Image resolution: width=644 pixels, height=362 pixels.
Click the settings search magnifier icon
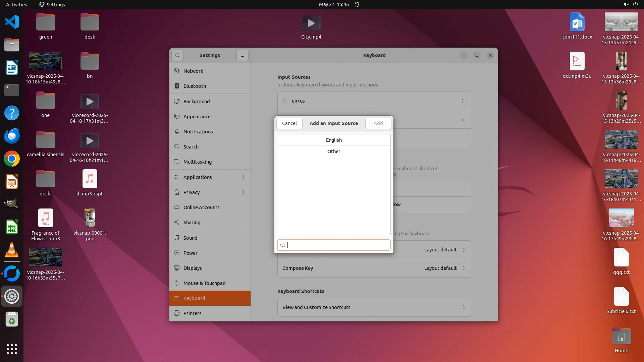(x=177, y=55)
